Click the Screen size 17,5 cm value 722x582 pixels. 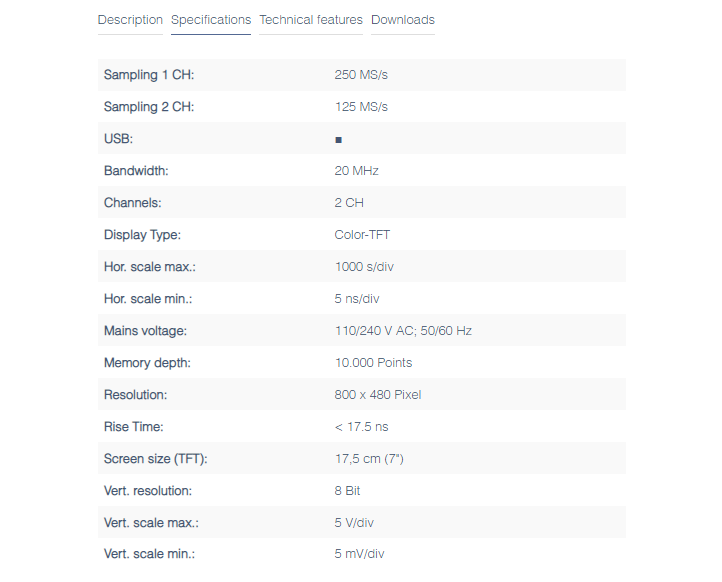click(369, 459)
